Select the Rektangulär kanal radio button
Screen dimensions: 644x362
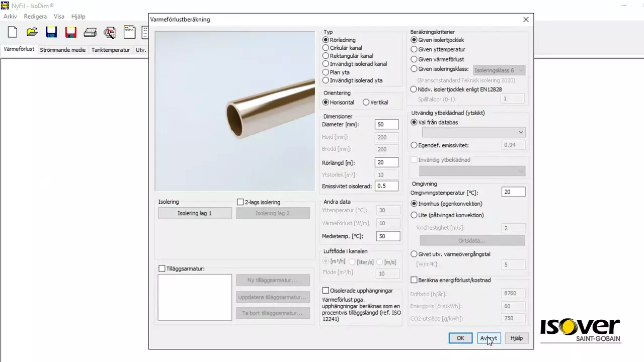click(326, 56)
